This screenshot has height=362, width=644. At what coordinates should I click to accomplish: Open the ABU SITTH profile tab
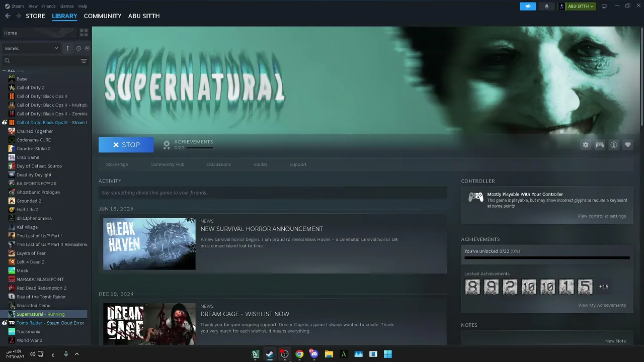144,16
